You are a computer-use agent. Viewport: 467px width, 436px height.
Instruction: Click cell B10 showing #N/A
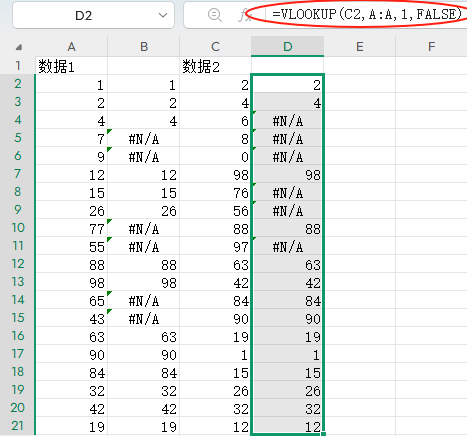pyautogui.click(x=144, y=228)
